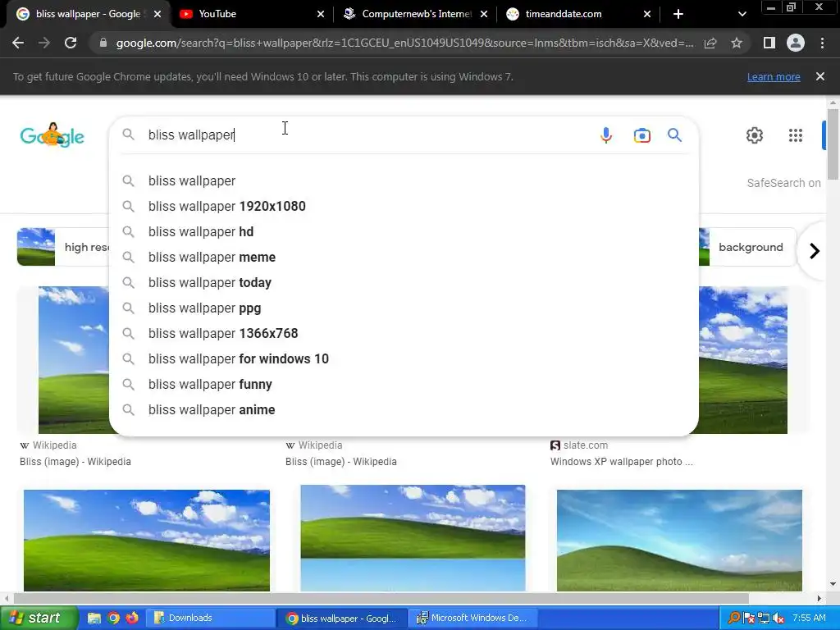The height and width of the screenshot is (630, 840).
Task: Choose suggestion bliss wallpaper hd
Action: point(404,231)
